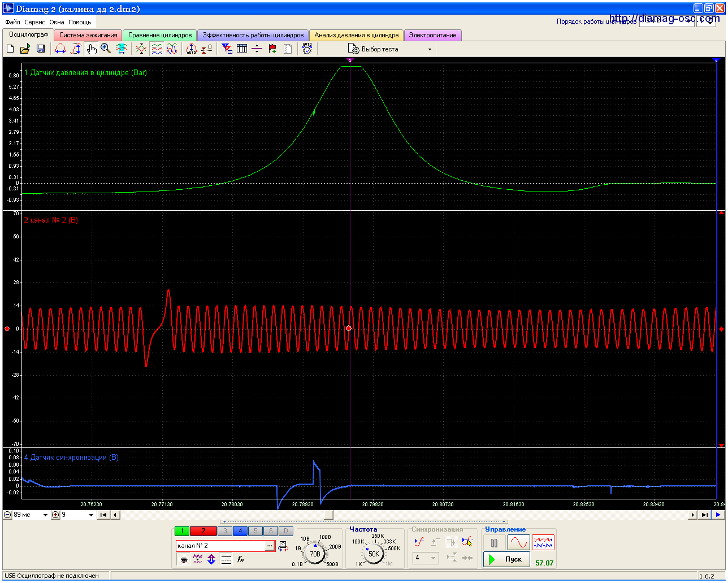Click the checklist notes icon

coord(288,49)
